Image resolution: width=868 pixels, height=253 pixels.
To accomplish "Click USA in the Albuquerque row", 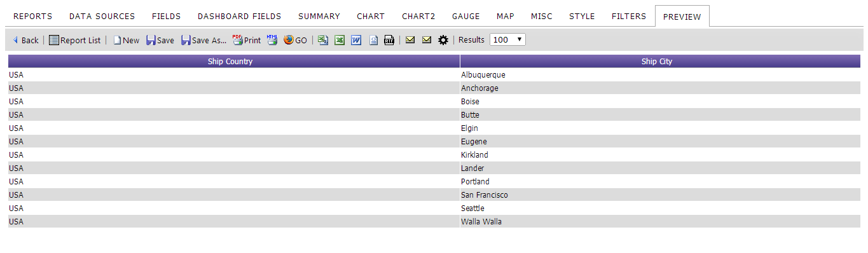I will 16,75.
